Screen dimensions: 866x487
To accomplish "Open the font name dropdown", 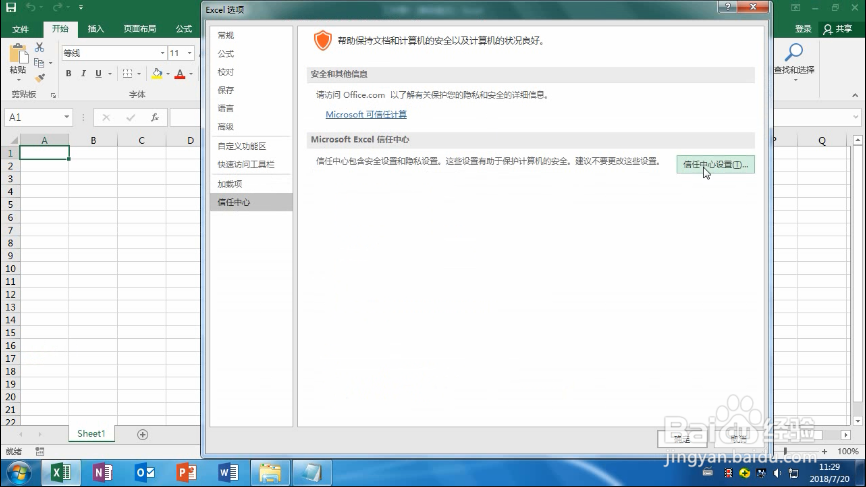I will pos(162,53).
